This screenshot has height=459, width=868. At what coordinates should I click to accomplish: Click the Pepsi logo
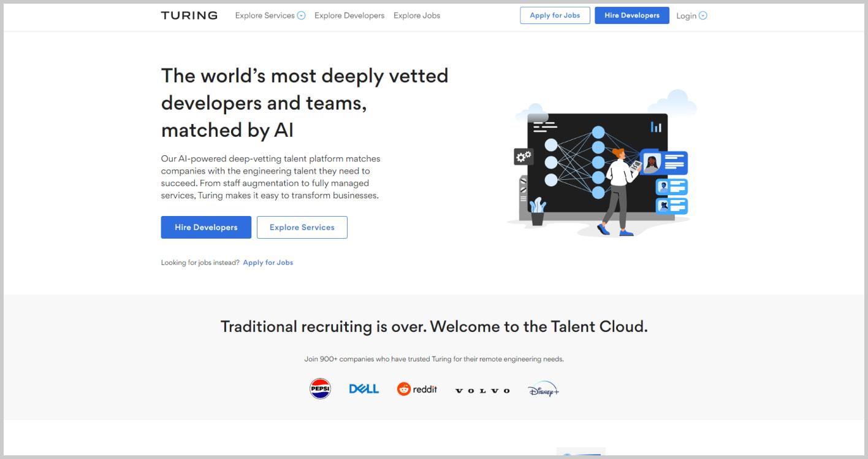pyautogui.click(x=320, y=389)
